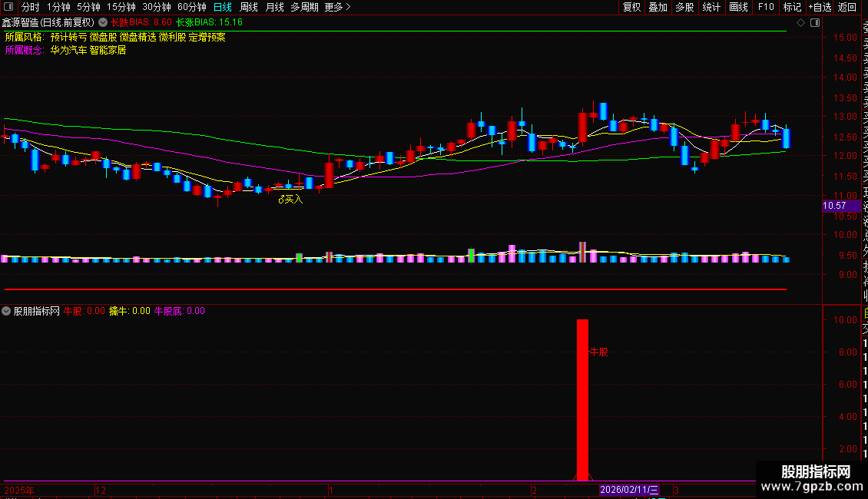Viewport: 868px width, 499px height.
Task: Open the 多周期 multi-period view
Action: pyautogui.click(x=304, y=7)
